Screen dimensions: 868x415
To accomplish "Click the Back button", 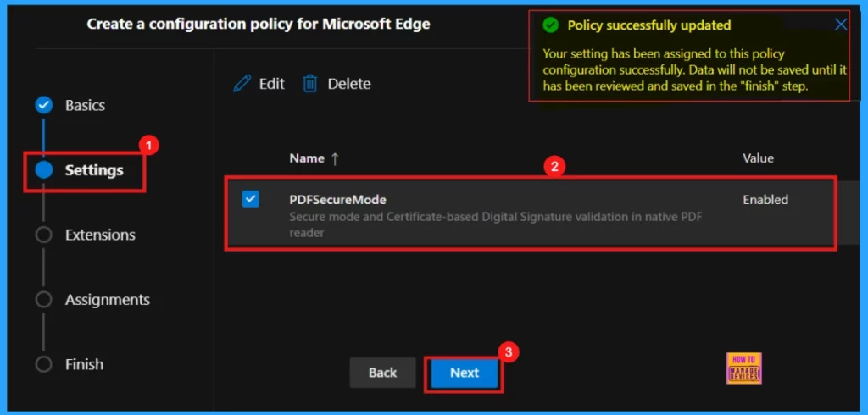I will point(382,373).
